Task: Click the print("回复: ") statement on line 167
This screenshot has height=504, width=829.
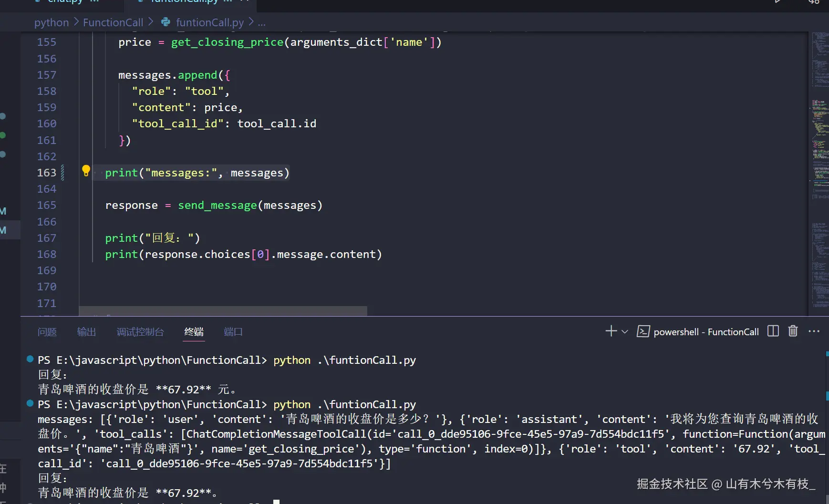Action: pyautogui.click(x=153, y=238)
